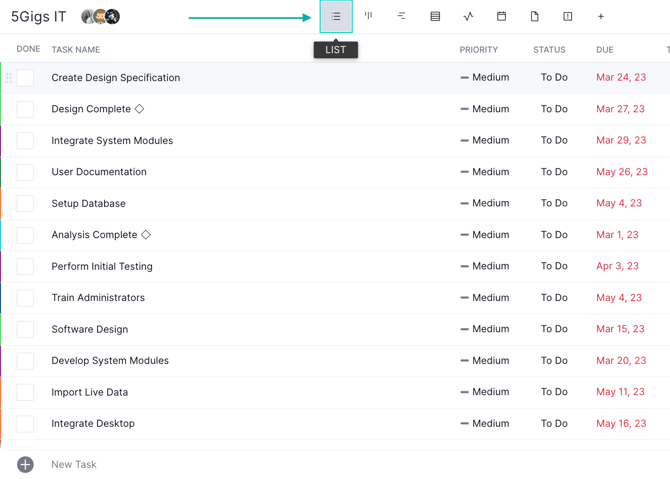Screen dimensions: 670x479
Task: Open priority dropdown for User Documentation
Action: pyautogui.click(x=485, y=172)
